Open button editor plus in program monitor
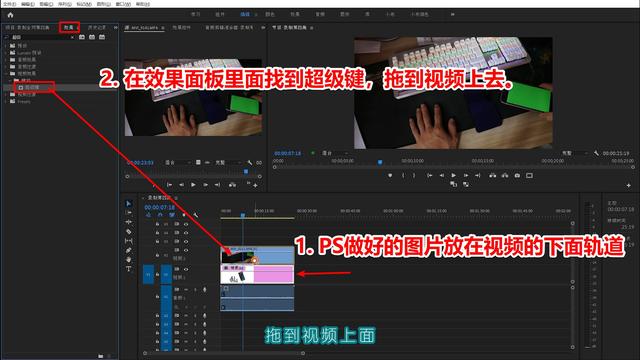This screenshot has height=360, width=640. pyautogui.click(x=628, y=185)
